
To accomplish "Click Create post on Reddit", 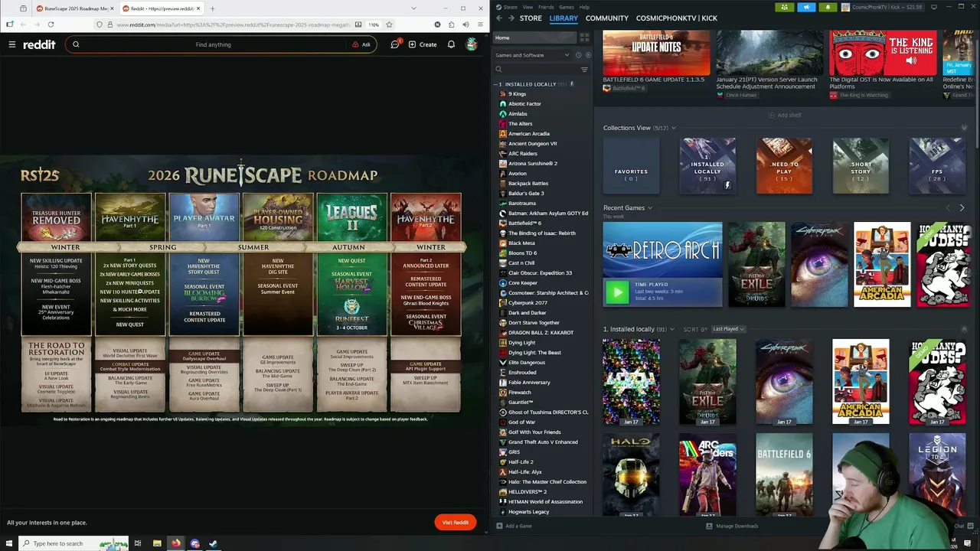I will pyautogui.click(x=423, y=44).
